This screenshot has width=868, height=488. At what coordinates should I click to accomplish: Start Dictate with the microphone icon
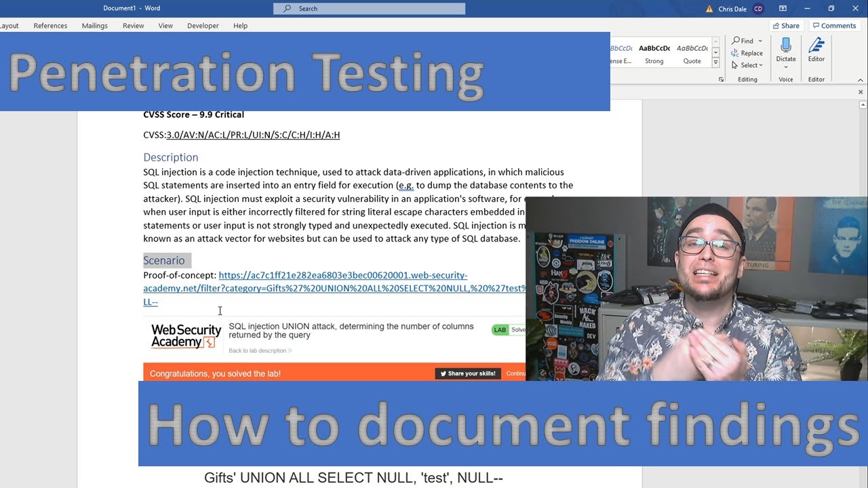pos(786,45)
